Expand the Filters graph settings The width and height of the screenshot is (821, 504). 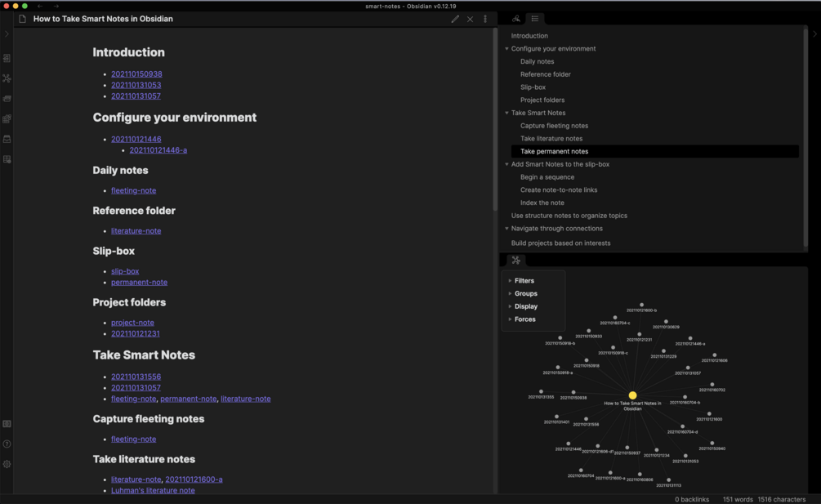524,281
